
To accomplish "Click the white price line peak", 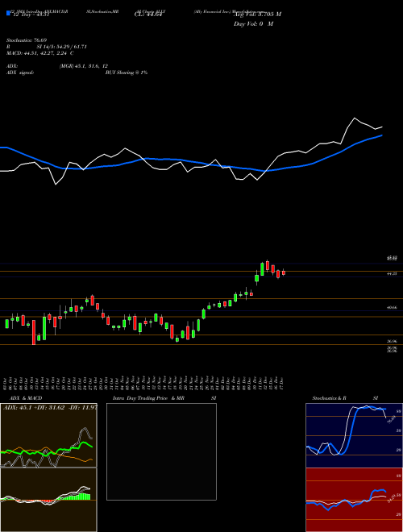I will coord(355,118).
